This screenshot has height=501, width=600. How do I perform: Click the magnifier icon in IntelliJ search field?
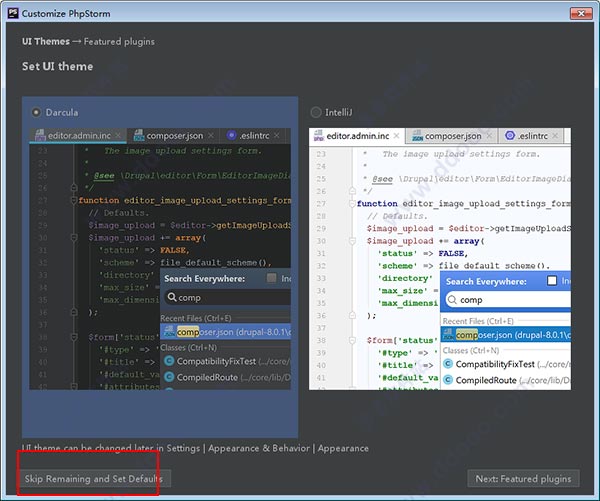[x=452, y=299]
